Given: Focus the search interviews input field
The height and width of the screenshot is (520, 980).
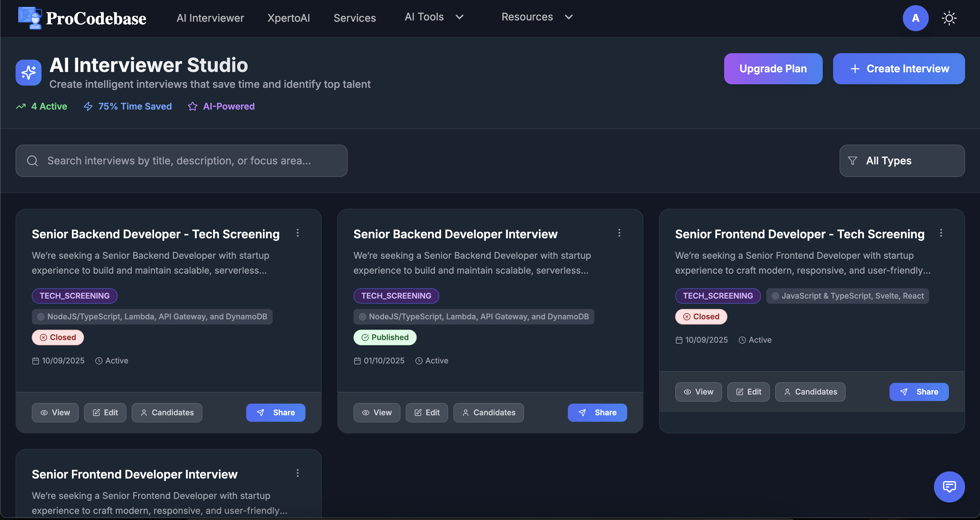Looking at the screenshot, I should coord(190,161).
